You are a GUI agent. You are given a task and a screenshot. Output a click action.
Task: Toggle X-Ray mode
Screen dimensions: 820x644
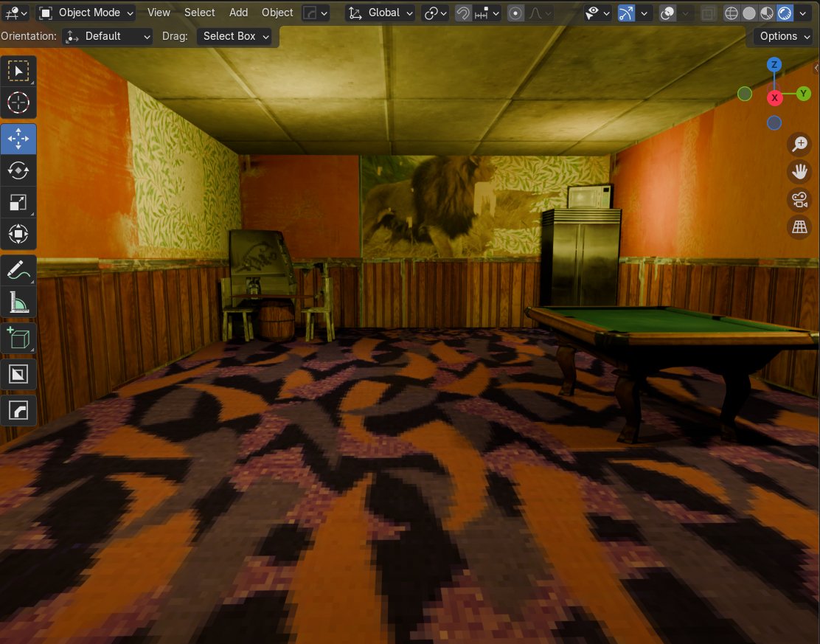pos(708,13)
